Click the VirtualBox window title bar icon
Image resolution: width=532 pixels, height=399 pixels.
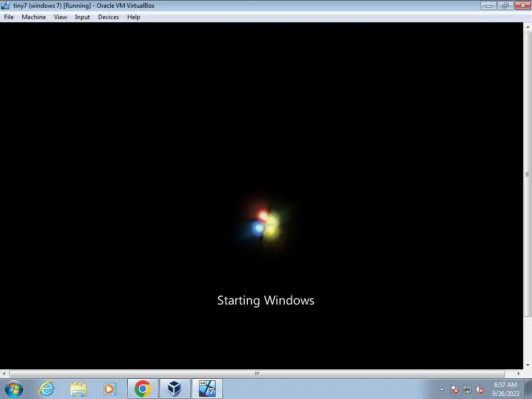[x=5, y=5]
